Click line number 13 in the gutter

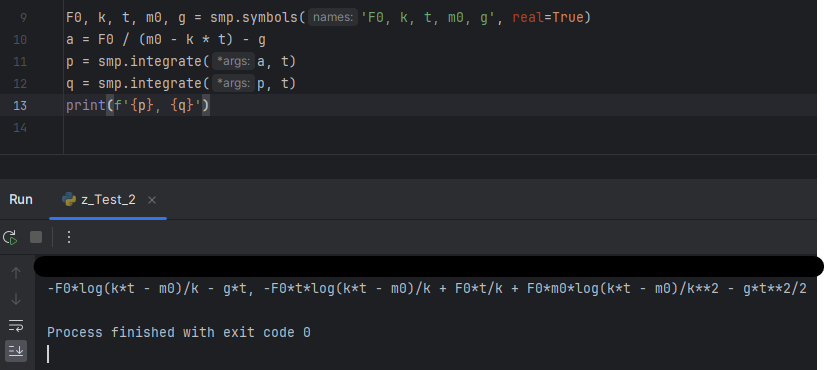(20, 106)
